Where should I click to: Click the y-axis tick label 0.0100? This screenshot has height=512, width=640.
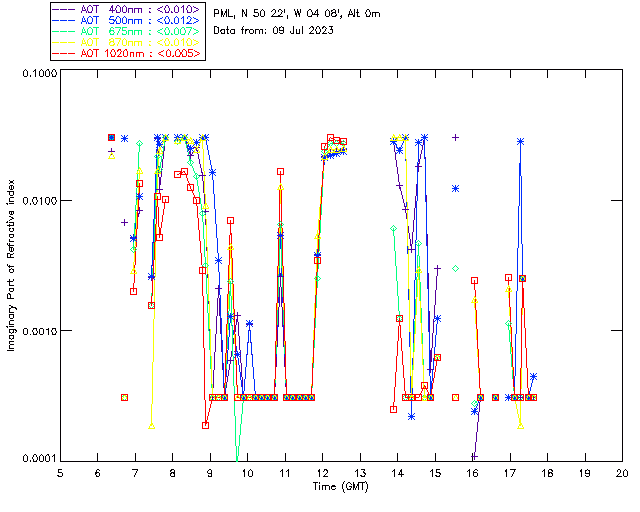pos(39,201)
